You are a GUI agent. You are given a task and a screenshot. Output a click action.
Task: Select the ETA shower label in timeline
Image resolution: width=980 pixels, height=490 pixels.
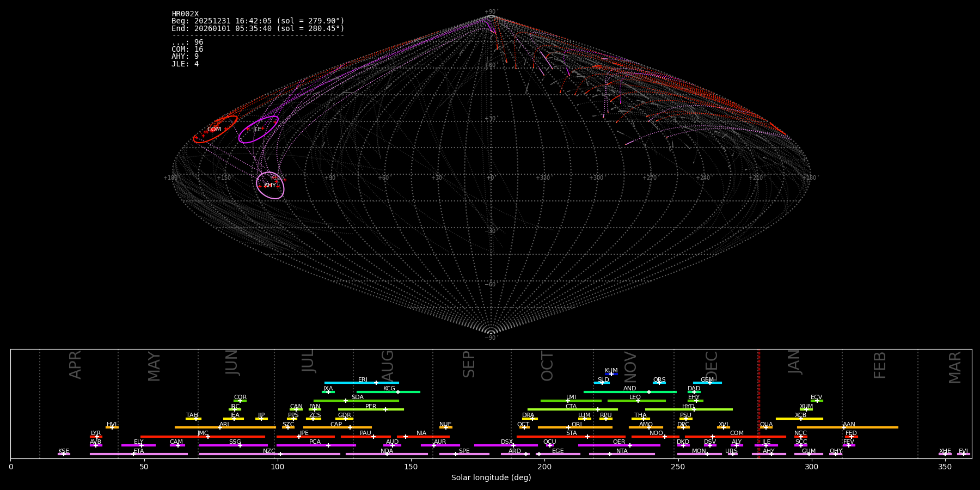click(139, 451)
